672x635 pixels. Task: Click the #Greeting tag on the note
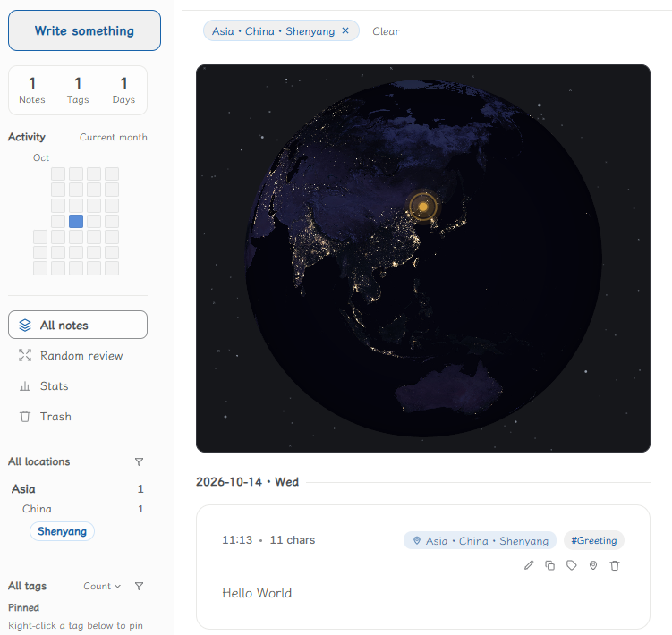(x=594, y=540)
